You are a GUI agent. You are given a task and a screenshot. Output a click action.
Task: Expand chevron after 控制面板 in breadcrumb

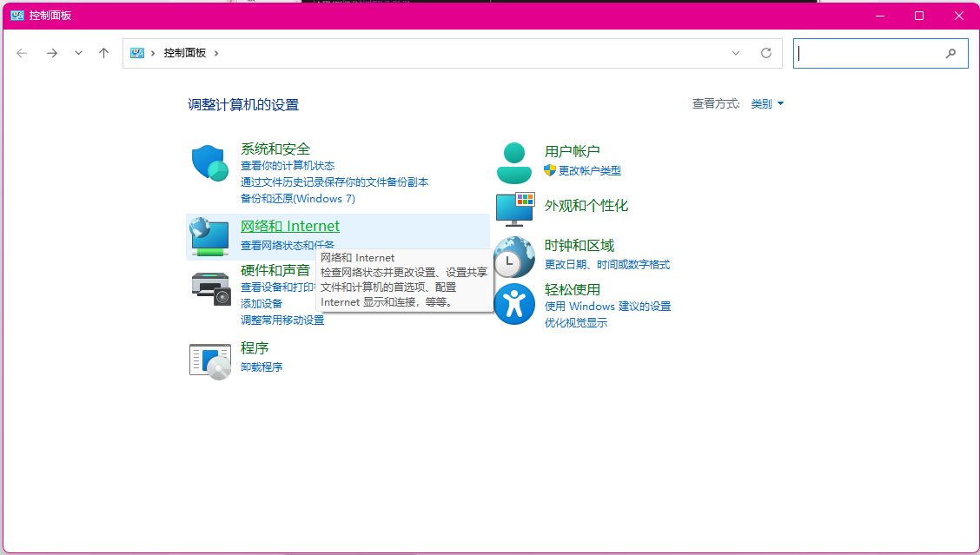coord(216,53)
